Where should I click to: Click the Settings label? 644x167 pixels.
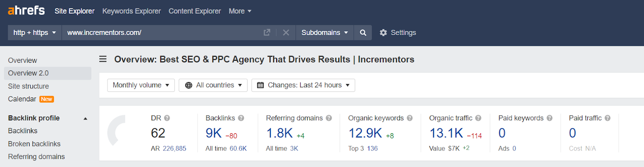(403, 33)
